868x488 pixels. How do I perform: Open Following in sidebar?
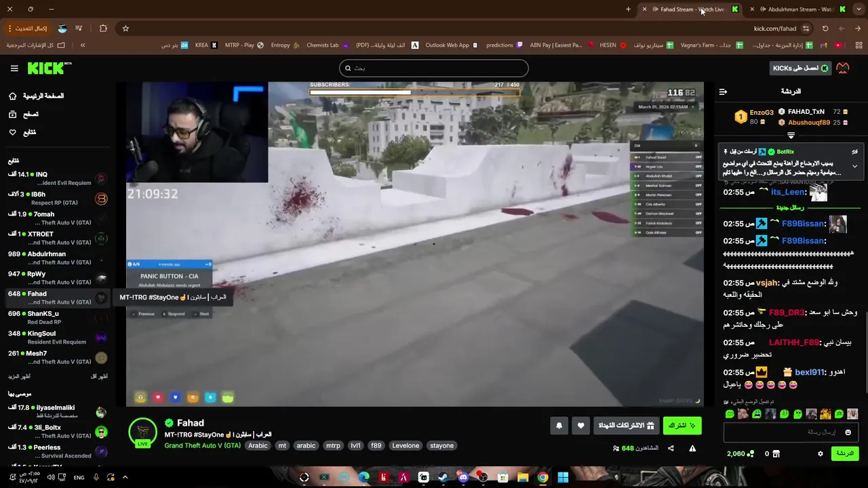point(22,132)
